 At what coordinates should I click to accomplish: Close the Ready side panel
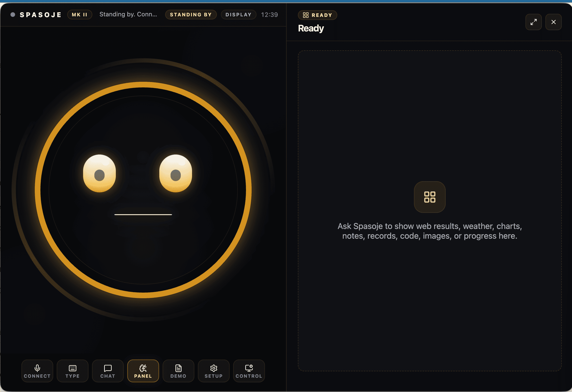pyautogui.click(x=553, y=22)
